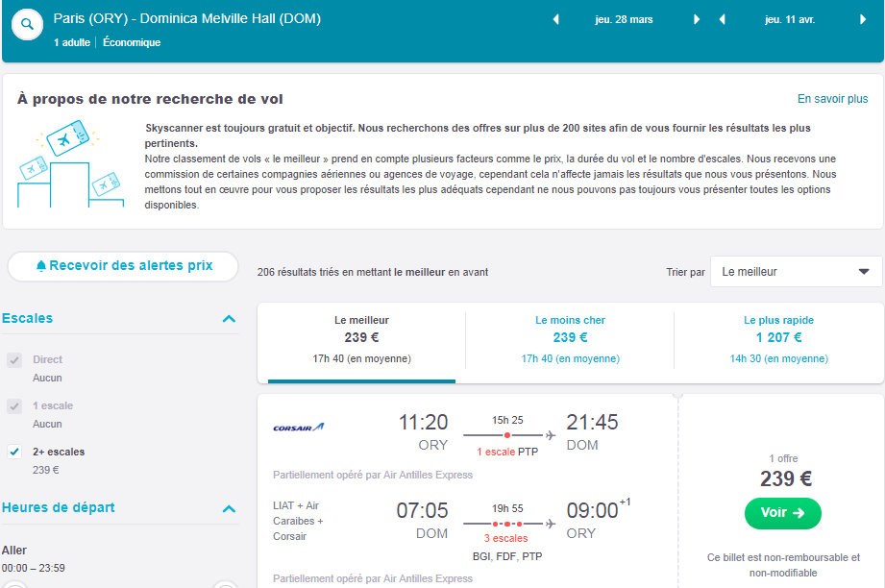885x588 pixels.
Task: Switch to Le plus rapide tab
Action: click(x=779, y=340)
